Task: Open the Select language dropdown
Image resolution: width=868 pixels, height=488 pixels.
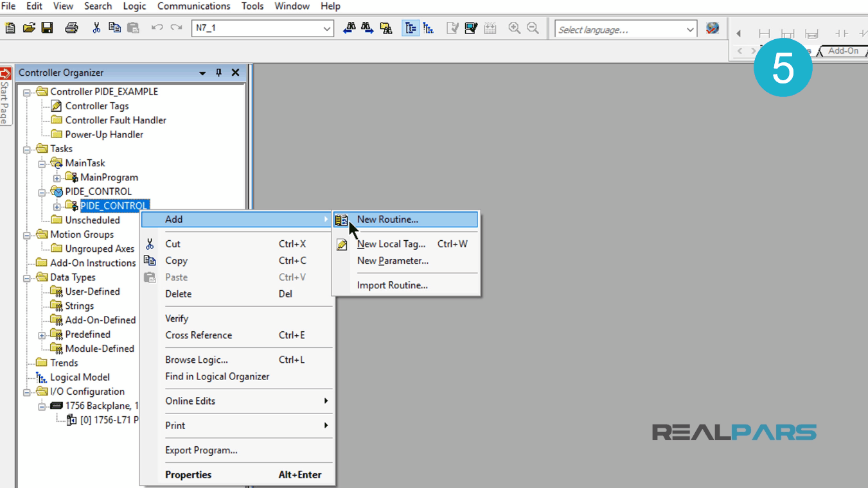Action: click(689, 28)
